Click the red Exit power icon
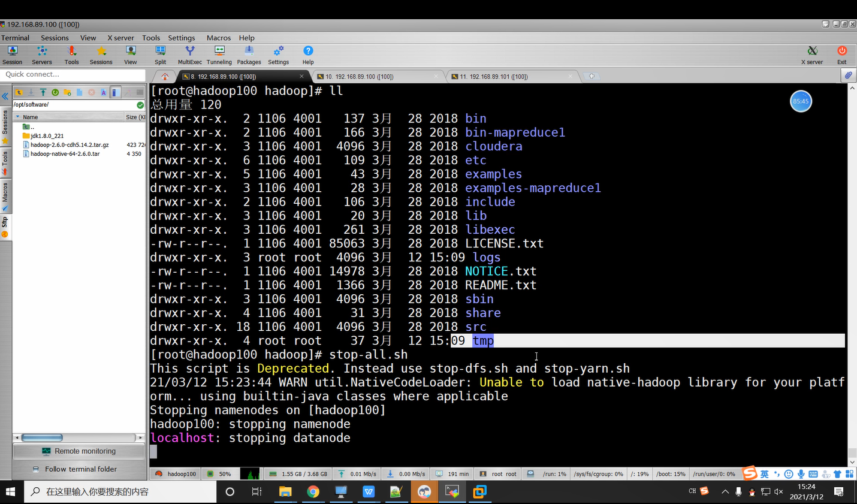Image resolution: width=857 pixels, height=504 pixels. 842,55
